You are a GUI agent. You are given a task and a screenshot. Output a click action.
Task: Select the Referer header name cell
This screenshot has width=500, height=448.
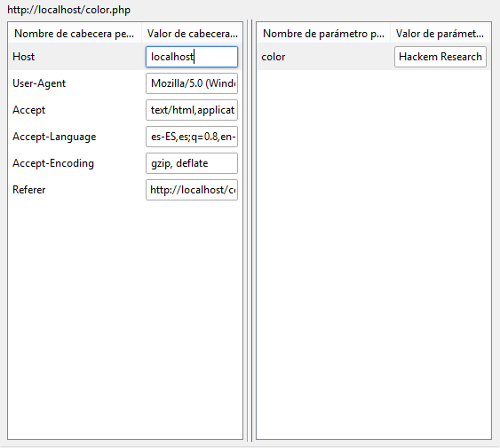tap(75, 190)
